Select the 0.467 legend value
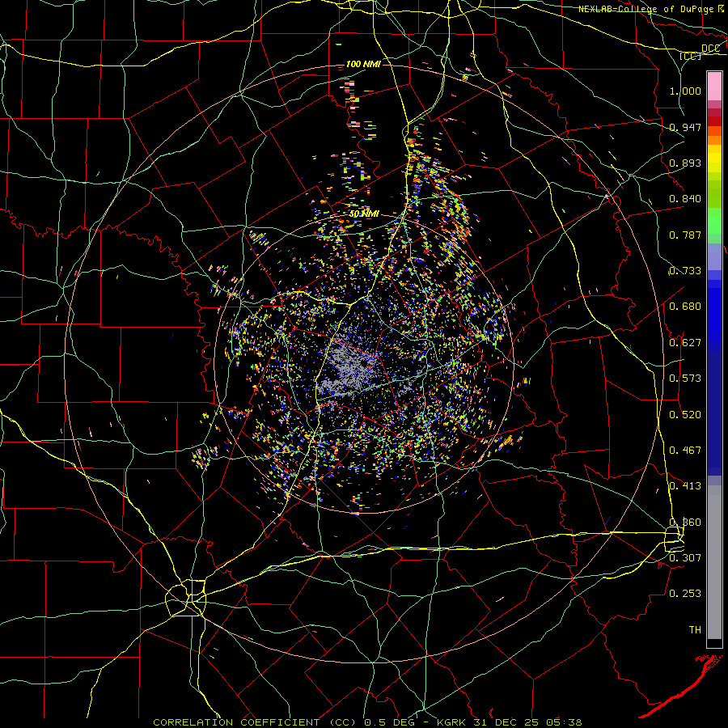The width and height of the screenshot is (728, 728). tap(685, 450)
